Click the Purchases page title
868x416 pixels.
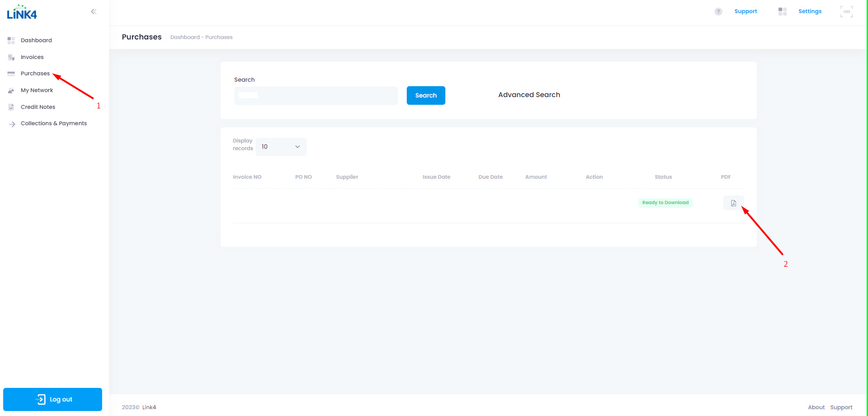tap(142, 37)
